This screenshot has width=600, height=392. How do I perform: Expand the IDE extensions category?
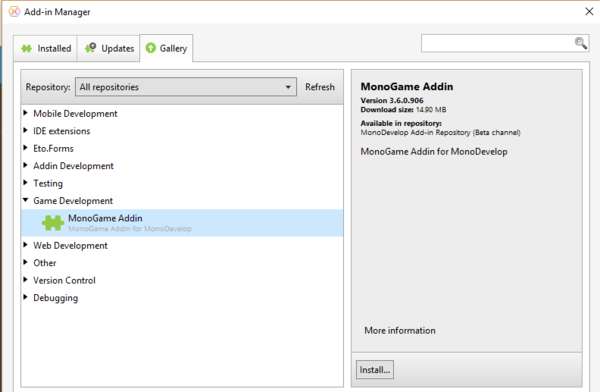tap(25, 130)
